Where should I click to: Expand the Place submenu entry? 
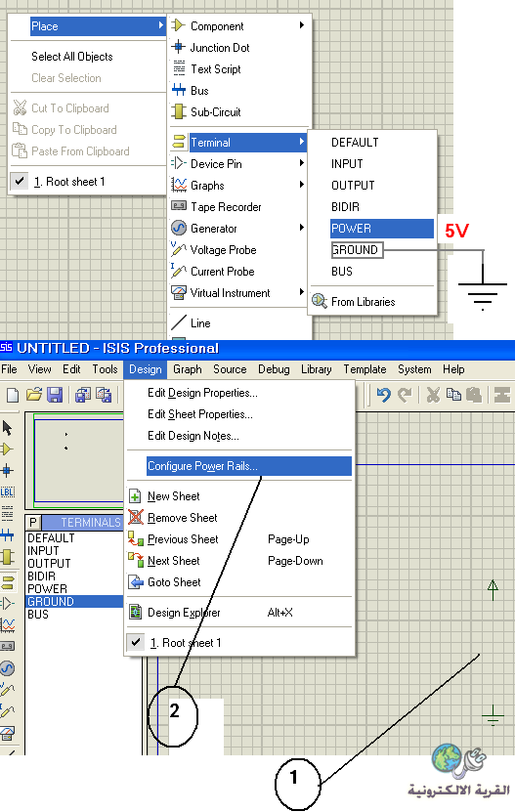click(97, 26)
